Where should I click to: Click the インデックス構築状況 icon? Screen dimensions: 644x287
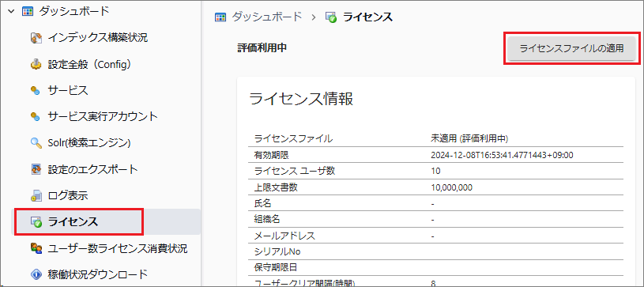pyautogui.click(x=36, y=38)
